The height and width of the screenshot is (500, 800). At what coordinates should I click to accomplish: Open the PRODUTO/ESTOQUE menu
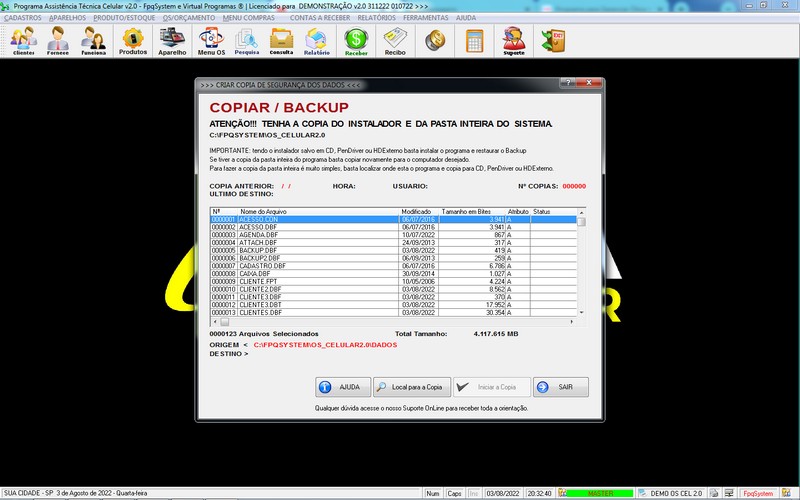click(124, 18)
